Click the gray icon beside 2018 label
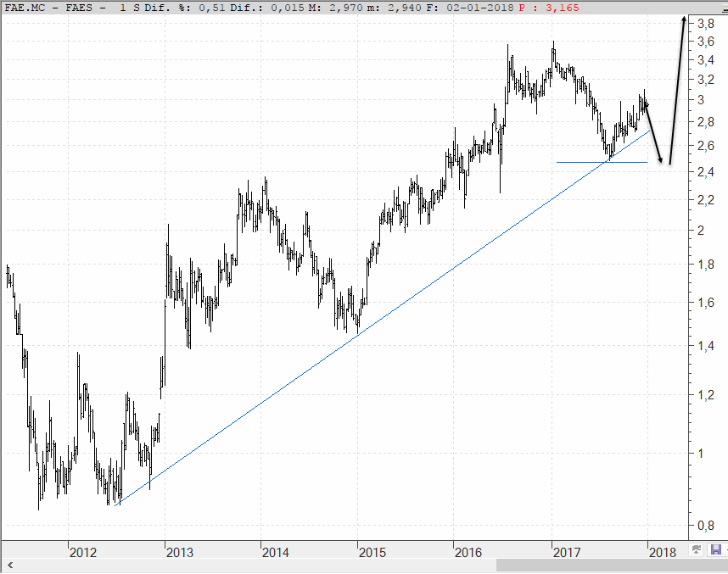The image size is (728, 574). pyautogui.click(x=697, y=550)
